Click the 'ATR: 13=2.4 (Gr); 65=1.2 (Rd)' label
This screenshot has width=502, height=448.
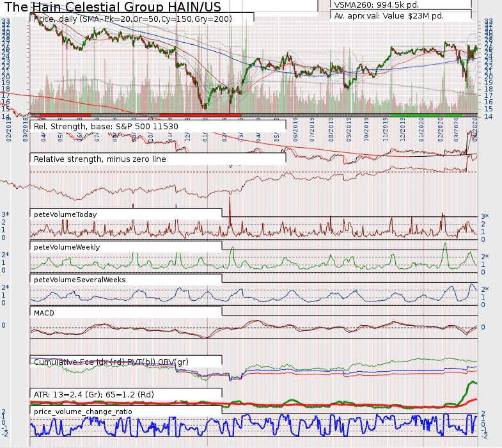(94, 394)
